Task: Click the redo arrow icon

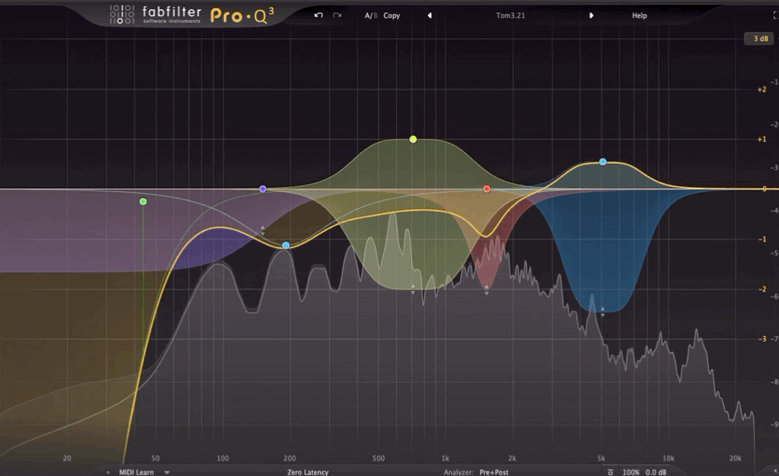Action: coord(337,15)
